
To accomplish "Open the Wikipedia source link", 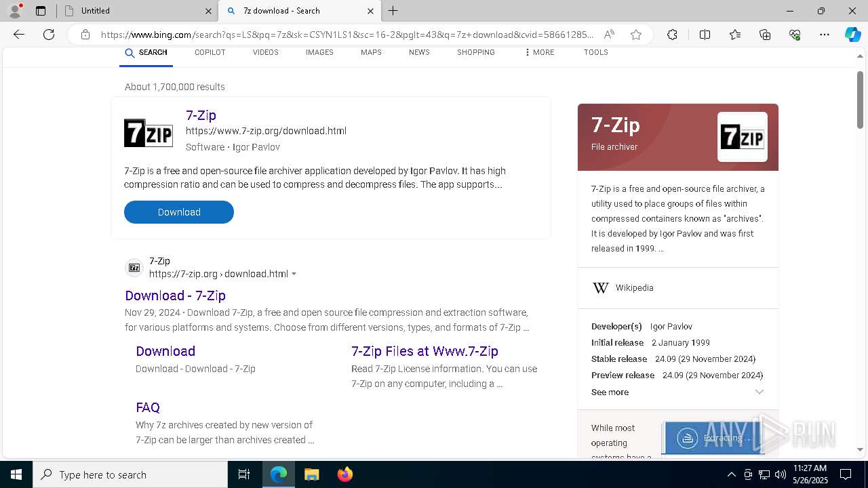I will tap(635, 288).
